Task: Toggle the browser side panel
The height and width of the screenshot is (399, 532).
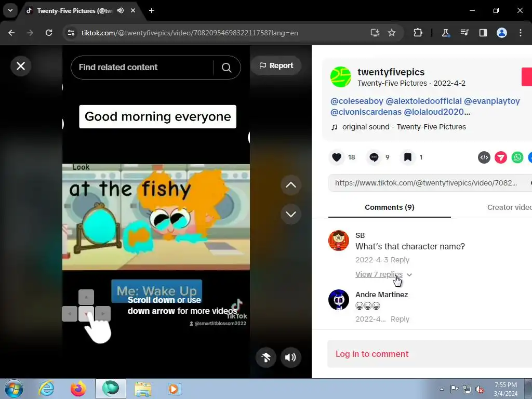Action: (x=483, y=33)
